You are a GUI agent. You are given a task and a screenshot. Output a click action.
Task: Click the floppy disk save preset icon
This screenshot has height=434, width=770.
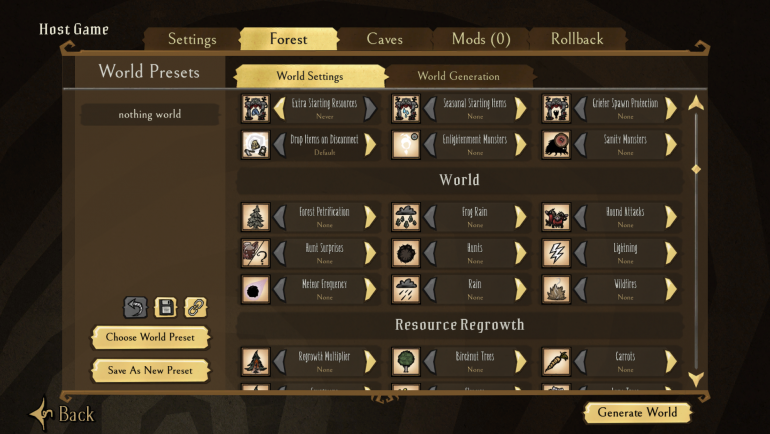165,308
